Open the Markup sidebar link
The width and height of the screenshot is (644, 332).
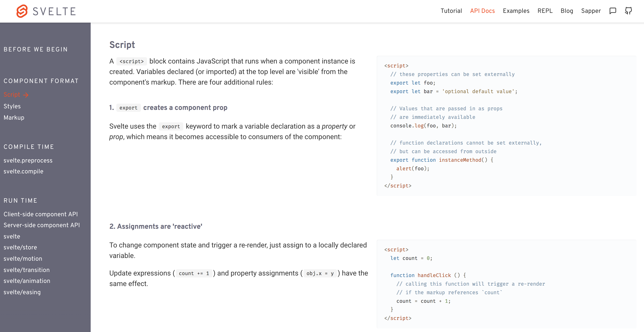coord(14,117)
